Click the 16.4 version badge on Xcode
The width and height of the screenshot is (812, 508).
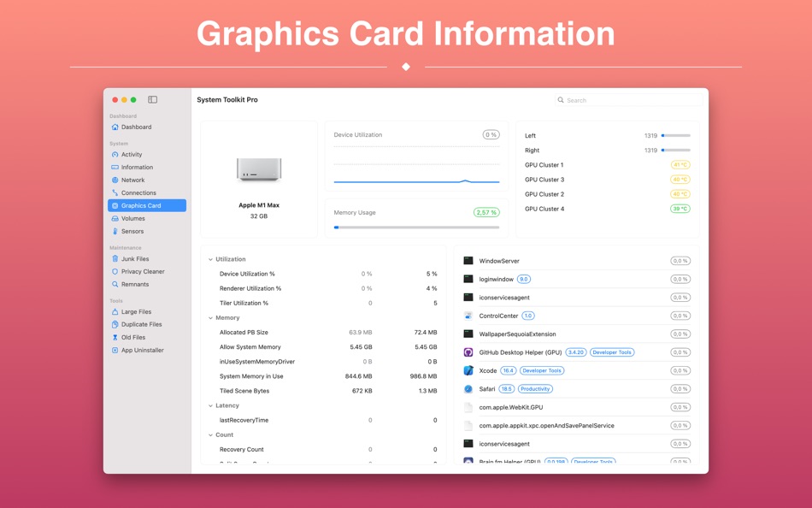(508, 370)
